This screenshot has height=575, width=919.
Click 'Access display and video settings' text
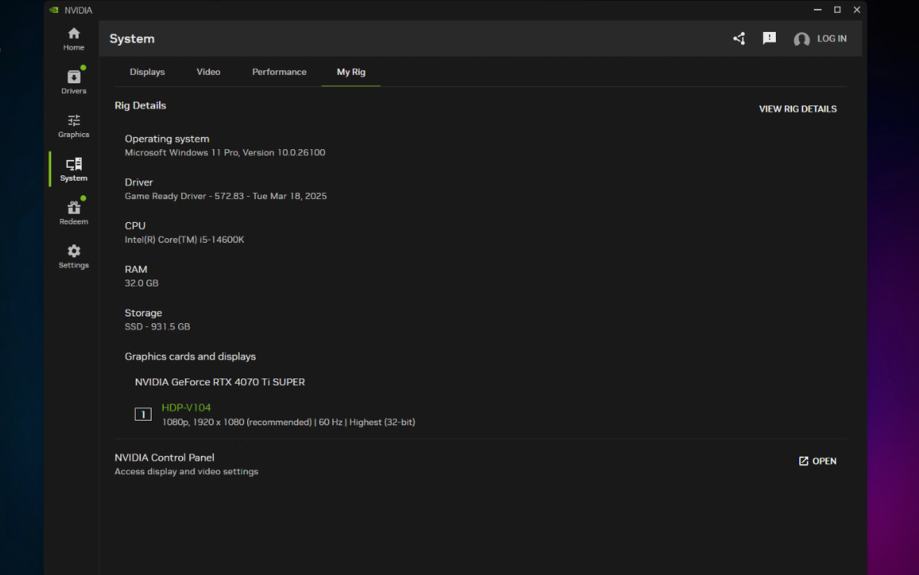click(x=186, y=472)
